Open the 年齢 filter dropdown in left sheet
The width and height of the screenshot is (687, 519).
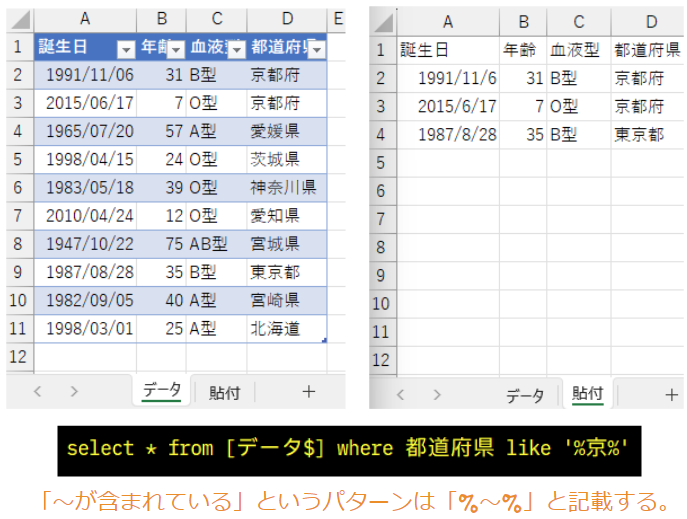click(x=176, y=49)
